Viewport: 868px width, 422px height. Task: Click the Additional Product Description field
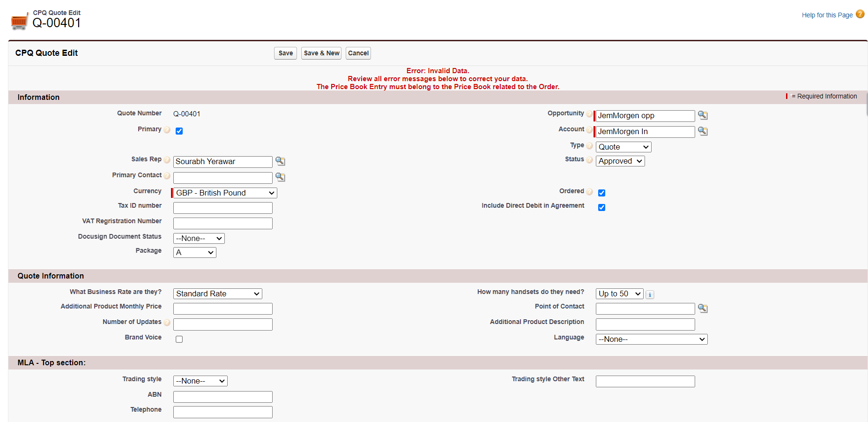point(645,324)
